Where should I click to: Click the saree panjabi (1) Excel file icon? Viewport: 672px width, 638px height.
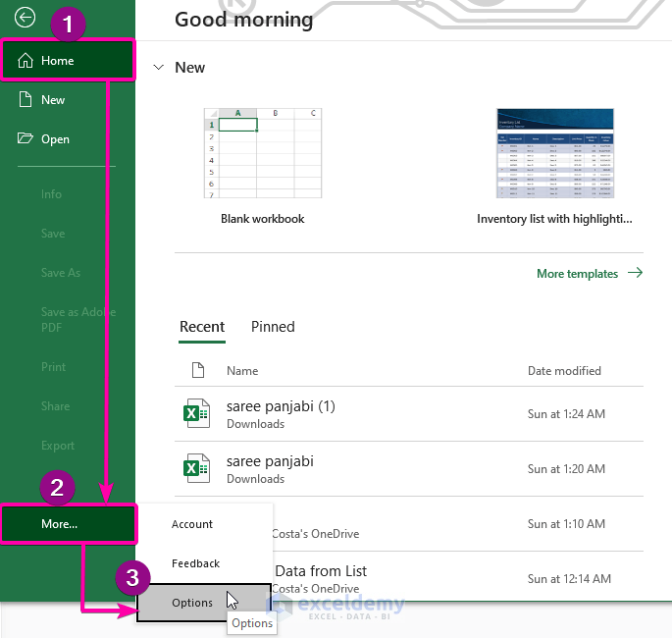196,414
